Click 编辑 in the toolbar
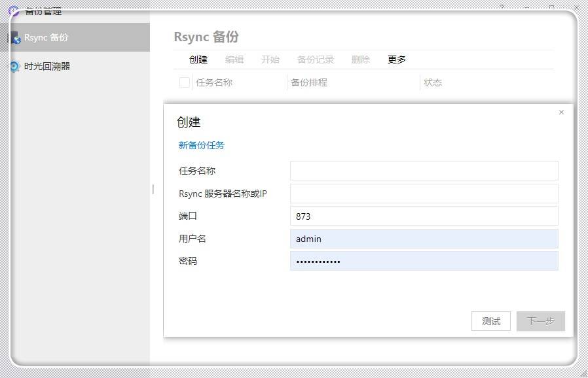The image size is (588, 378). 234,60
